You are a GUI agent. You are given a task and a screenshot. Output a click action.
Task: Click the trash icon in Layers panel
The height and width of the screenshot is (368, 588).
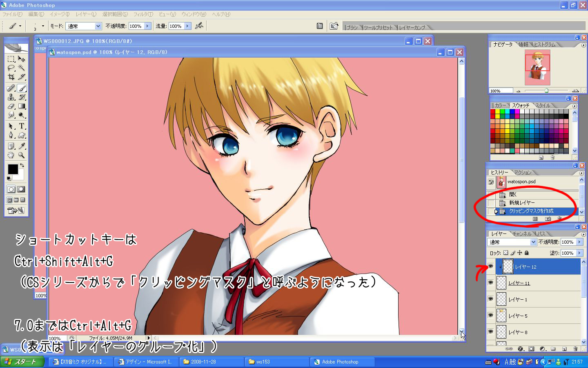[575, 349]
